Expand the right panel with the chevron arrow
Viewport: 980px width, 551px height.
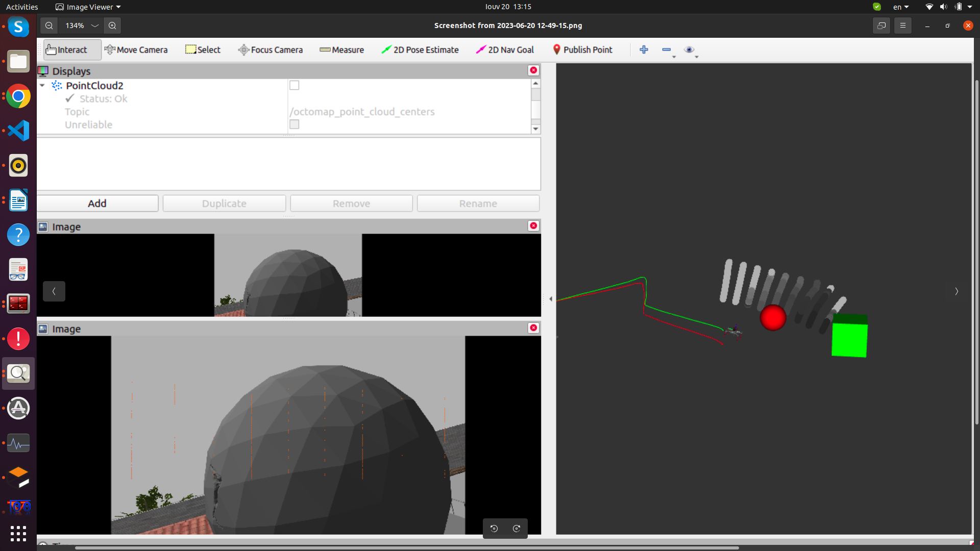956,291
